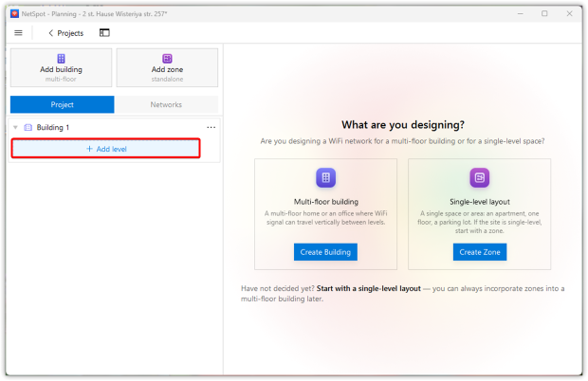Viewport: 588px width, 381px height.
Task: Click the NetSpot app icon in title bar
Action: [14, 14]
